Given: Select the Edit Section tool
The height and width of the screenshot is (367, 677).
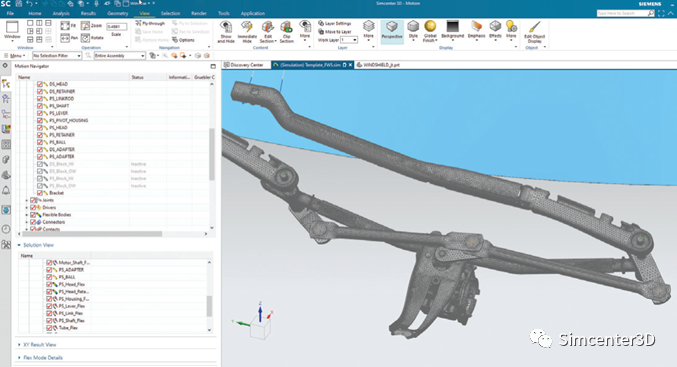Looking at the screenshot, I should point(268,31).
